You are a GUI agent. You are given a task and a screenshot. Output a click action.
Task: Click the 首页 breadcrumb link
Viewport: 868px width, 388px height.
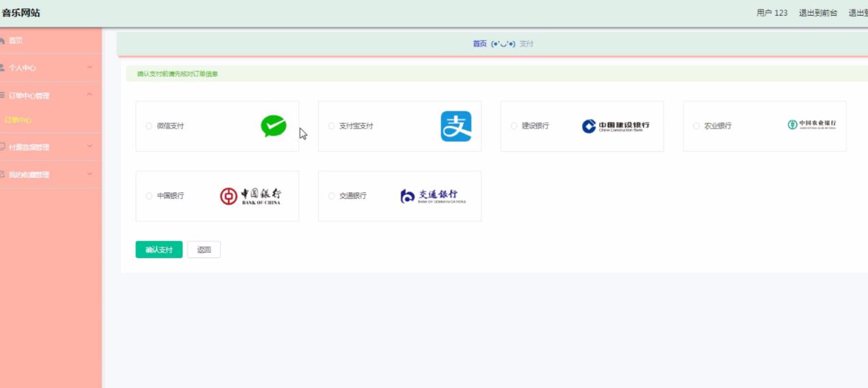[479, 44]
